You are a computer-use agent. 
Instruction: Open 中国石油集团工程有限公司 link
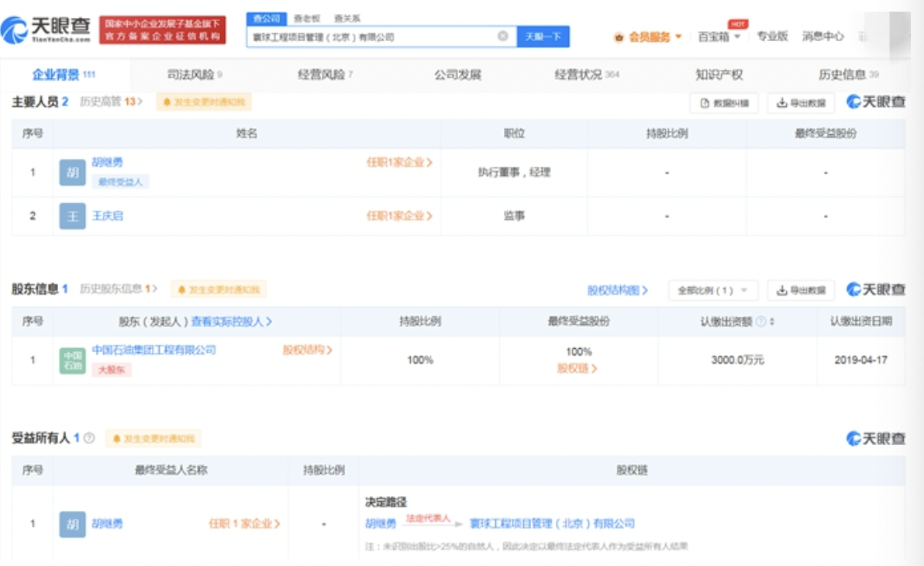pyautogui.click(x=153, y=350)
